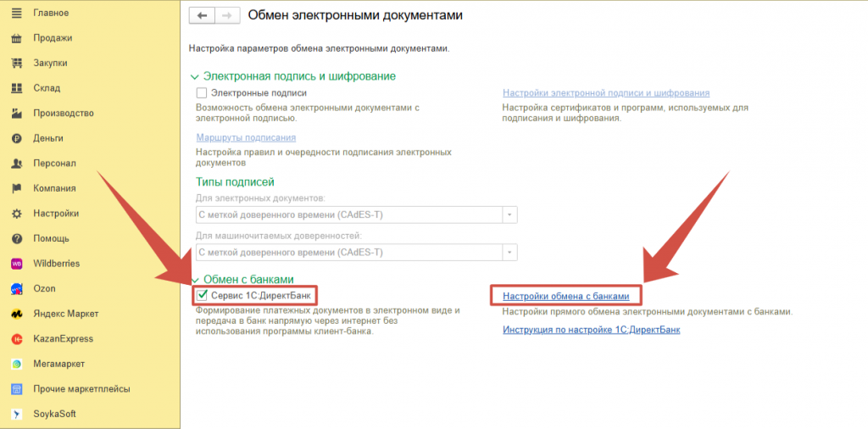
Task: Open the Продажи menu section
Action: (53, 37)
